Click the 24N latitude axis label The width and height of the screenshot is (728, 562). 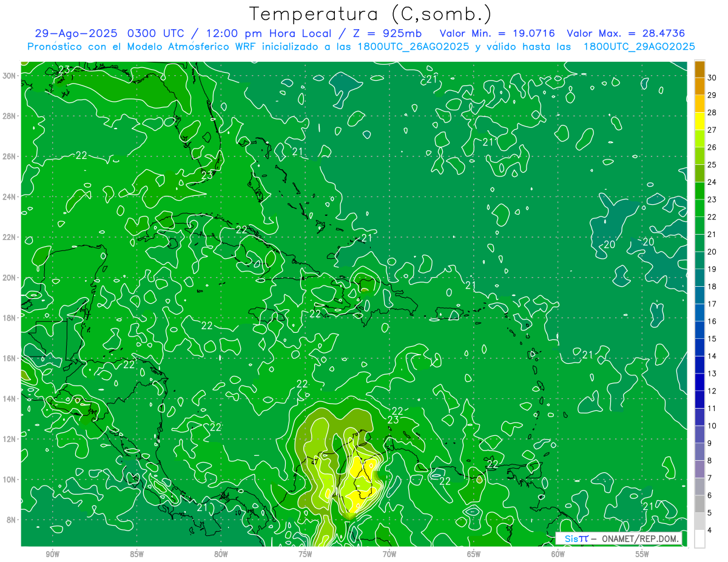coord(10,196)
